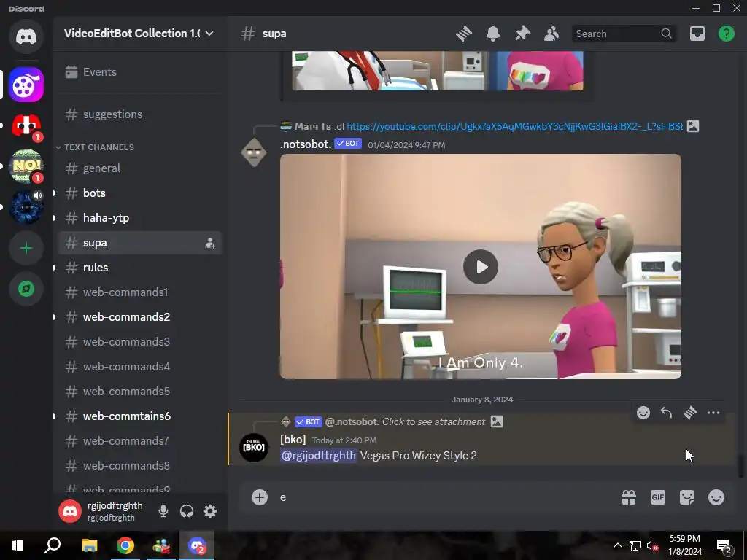Click .notsobot. avatar

click(x=254, y=152)
